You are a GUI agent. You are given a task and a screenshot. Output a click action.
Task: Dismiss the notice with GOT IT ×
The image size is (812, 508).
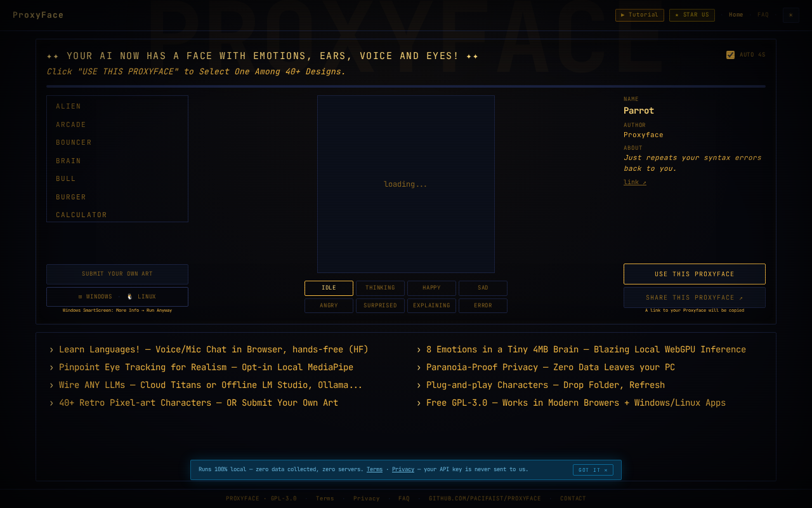(x=593, y=470)
